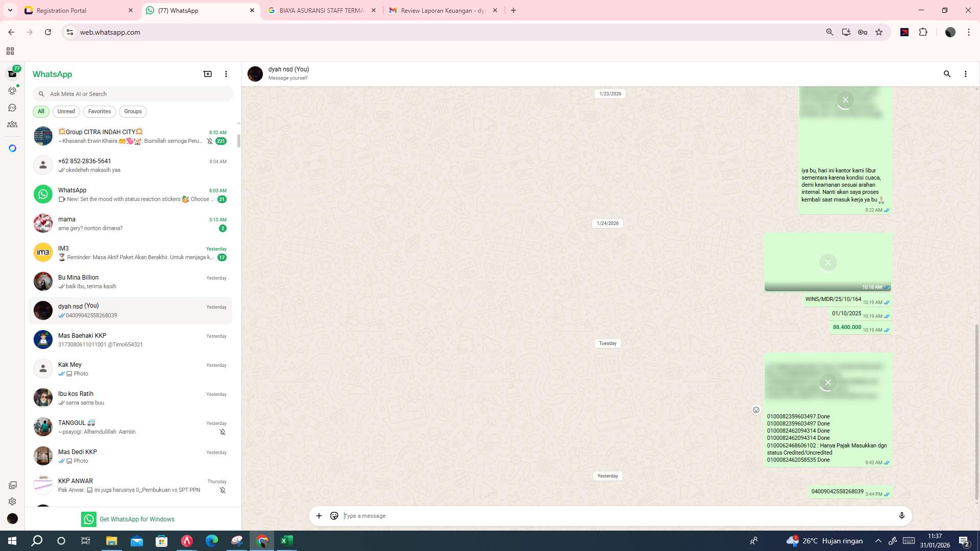Search within the current conversation
Image resolution: width=980 pixels, height=551 pixels.
947,74
